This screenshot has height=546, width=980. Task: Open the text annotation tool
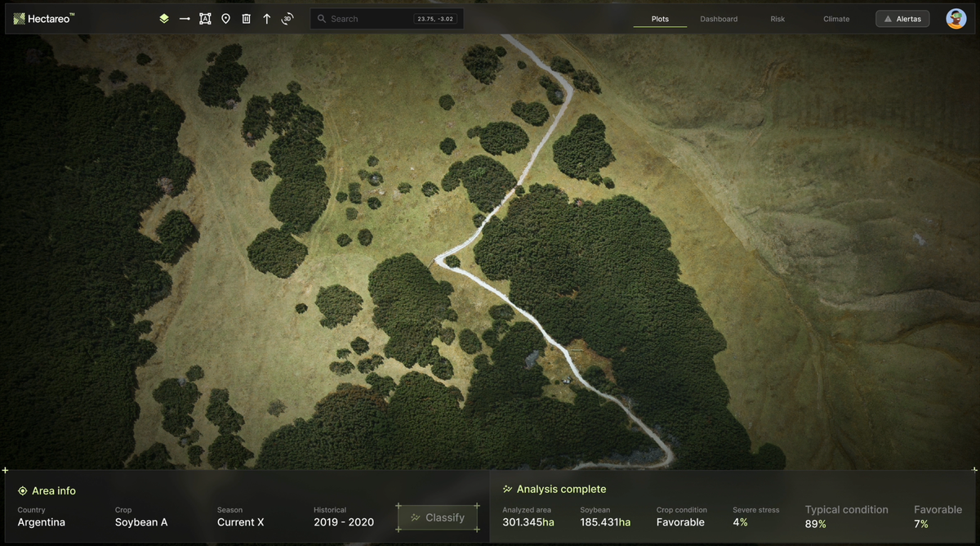coord(205,18)
